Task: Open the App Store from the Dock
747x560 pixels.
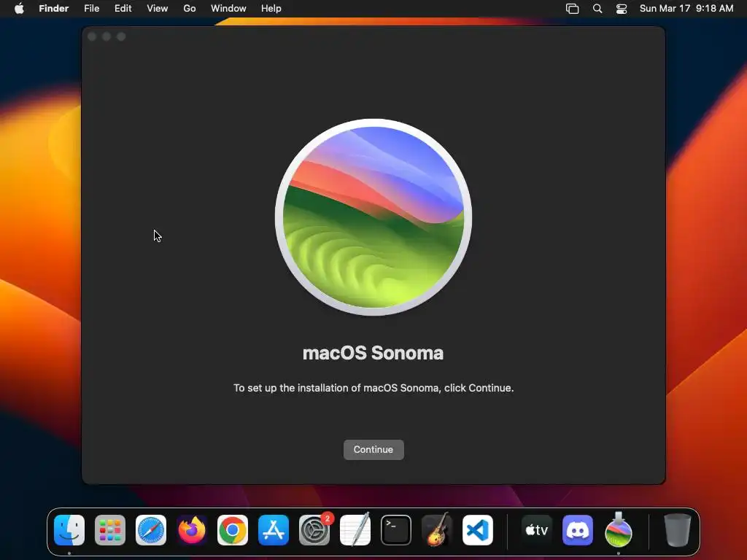Action: click(x=274, y=530)
